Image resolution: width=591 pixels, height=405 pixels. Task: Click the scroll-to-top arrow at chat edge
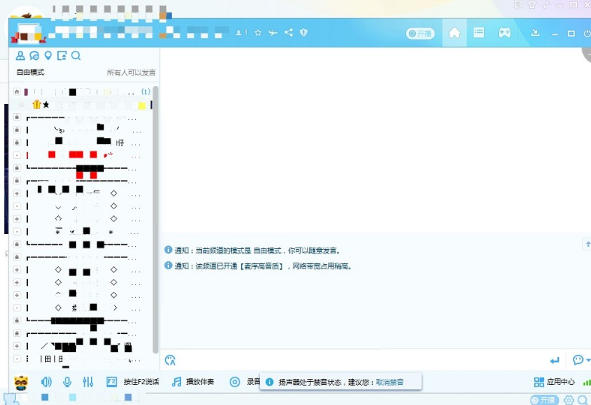coord(587,245)
